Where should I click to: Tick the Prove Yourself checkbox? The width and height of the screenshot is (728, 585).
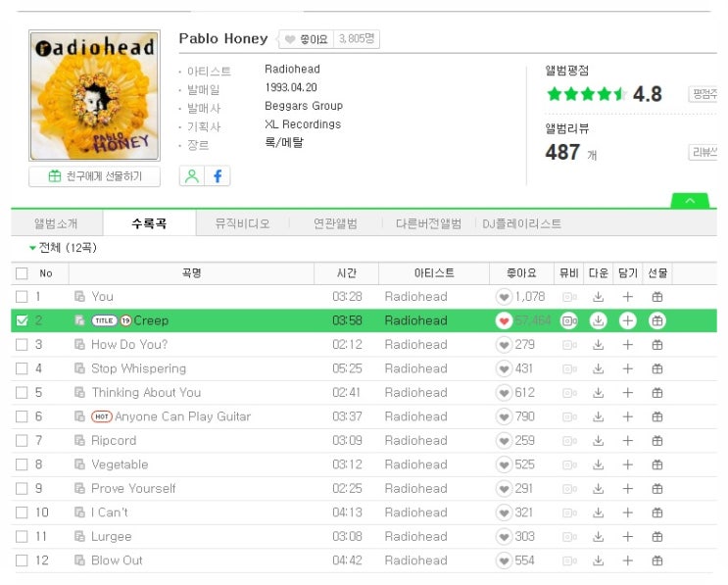[22, 489]
